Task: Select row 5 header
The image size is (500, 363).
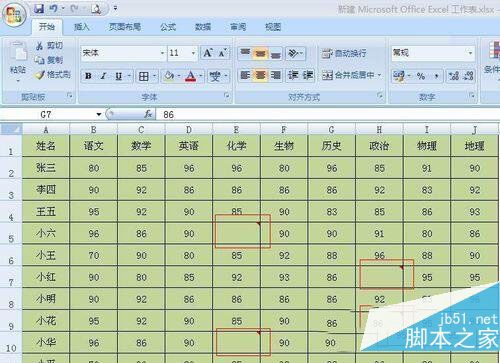Action: pyautogui.click(x=11, y=234)
